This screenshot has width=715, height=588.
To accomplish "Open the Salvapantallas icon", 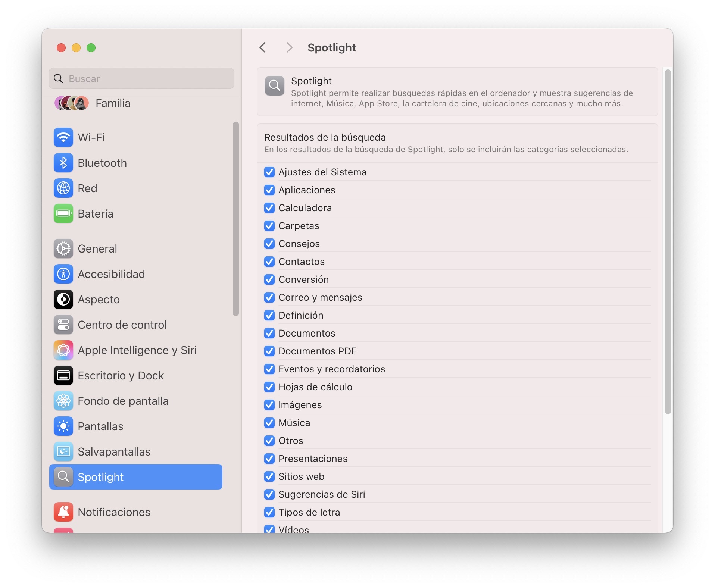I will pos(63,451).
